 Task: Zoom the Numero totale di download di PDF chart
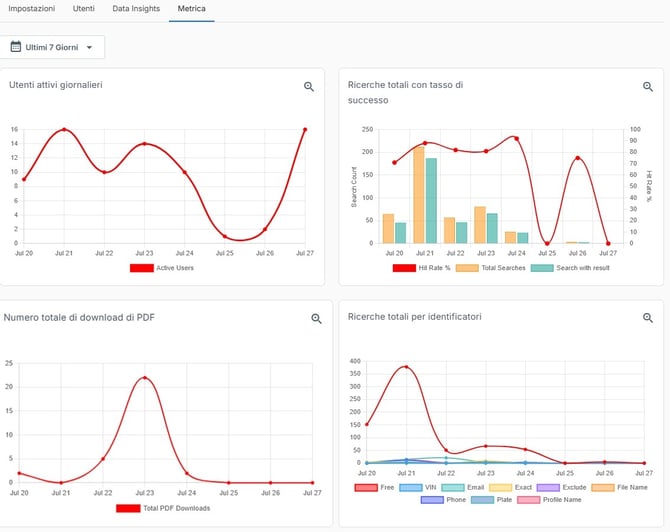pos(316,318)
